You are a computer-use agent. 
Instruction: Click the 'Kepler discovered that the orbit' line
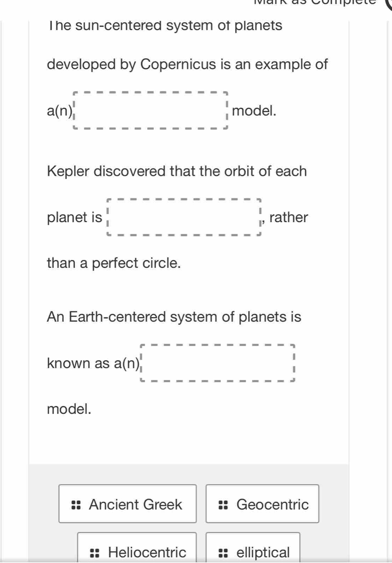tap(177, 171)
